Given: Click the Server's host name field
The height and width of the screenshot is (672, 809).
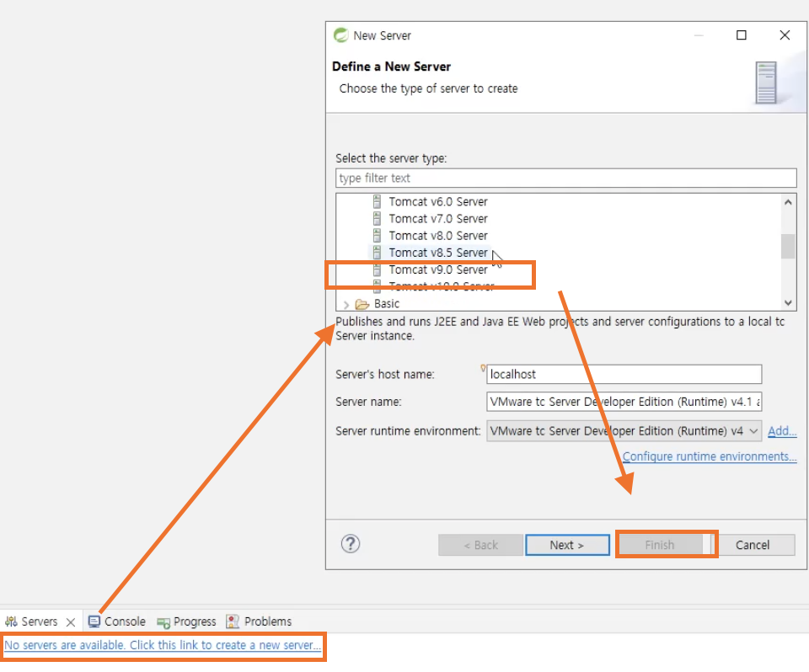Looking at the screenshot, I should point(624,374).
